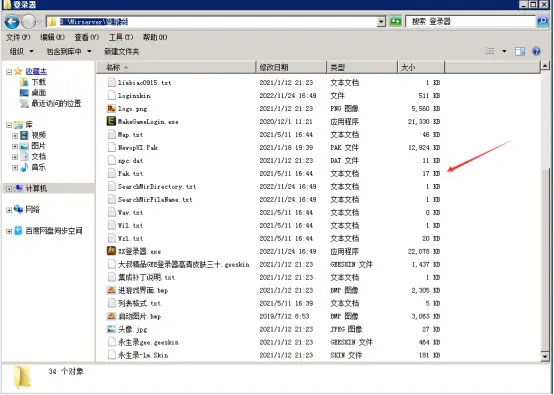Select the 进游戏界面.bmp image icon
Viewport: 554px width, 395px height.
tap(111, 290)
